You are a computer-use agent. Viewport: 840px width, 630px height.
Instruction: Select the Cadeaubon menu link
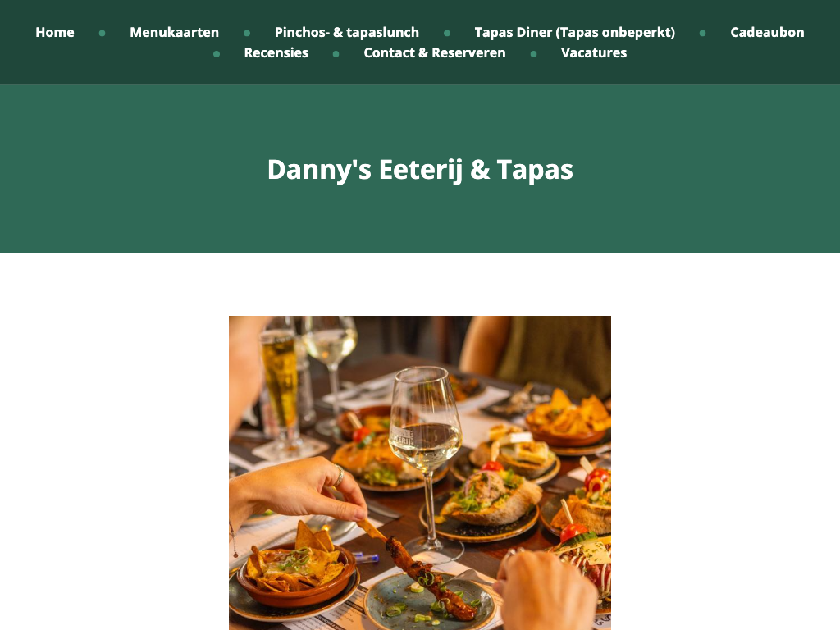click(767, 32)
